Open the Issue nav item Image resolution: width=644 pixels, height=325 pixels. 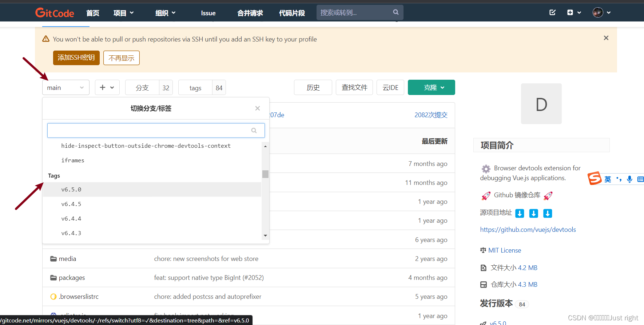click(208, 13)
